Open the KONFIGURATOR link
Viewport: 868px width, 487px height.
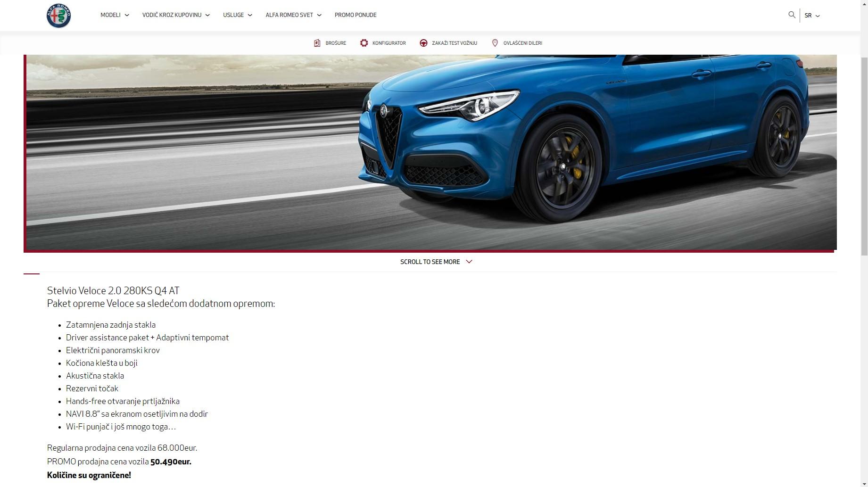coord(389,43)
